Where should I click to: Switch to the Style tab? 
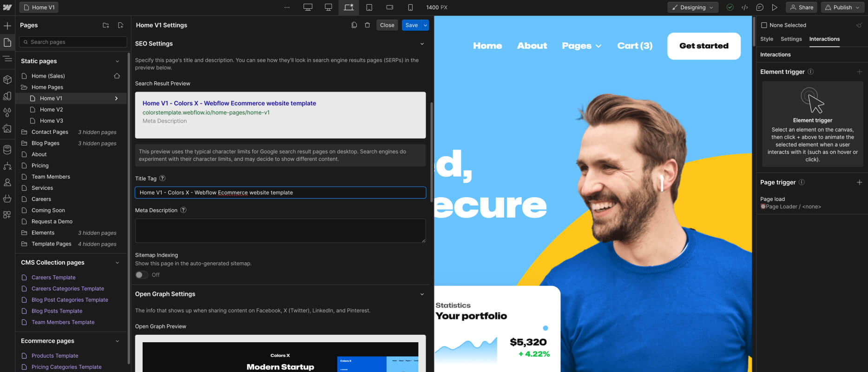coord(767,39)
